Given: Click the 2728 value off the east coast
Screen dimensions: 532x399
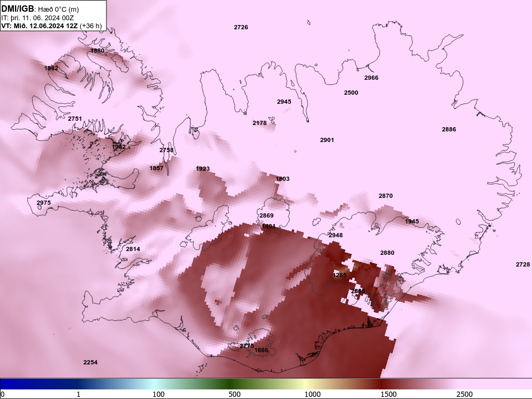Looking at the screenshot, I should click(x=523, y=264).
